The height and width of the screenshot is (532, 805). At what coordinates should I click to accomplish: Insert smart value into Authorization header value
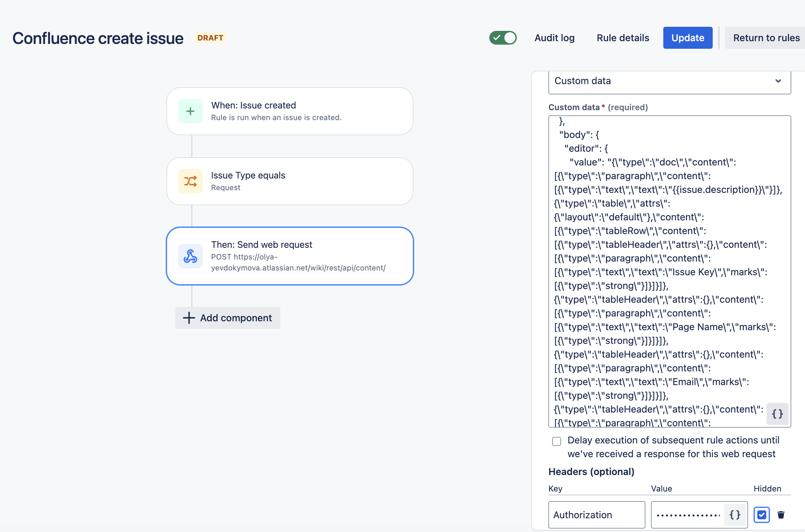tap(734, 514)
